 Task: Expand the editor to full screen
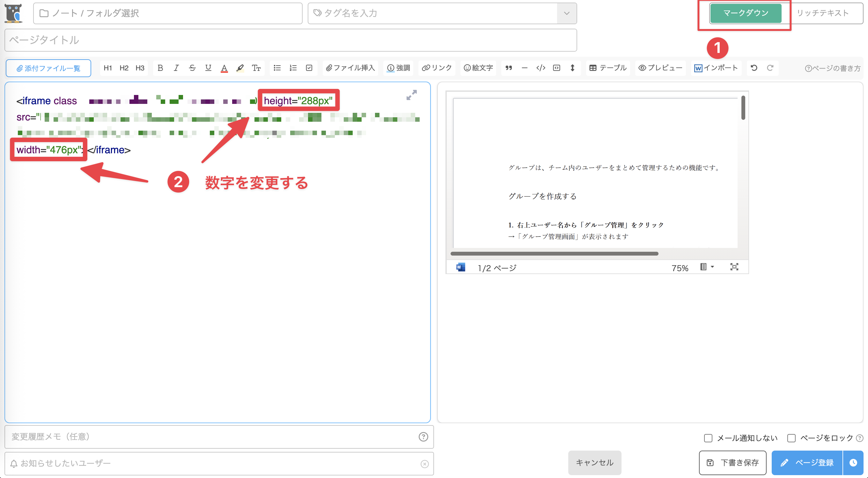[x=411, y=95]
